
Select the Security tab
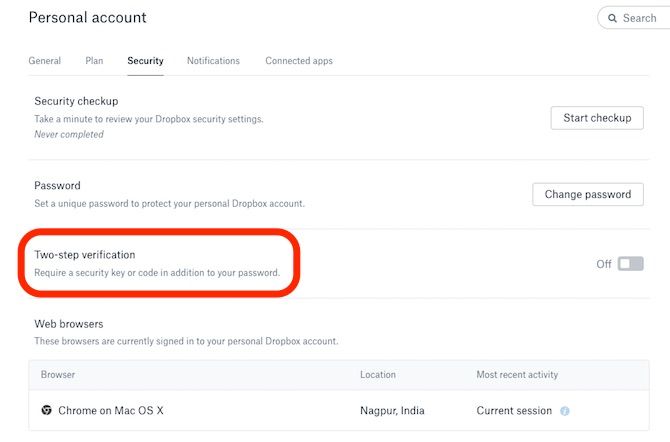click(145, 61)
